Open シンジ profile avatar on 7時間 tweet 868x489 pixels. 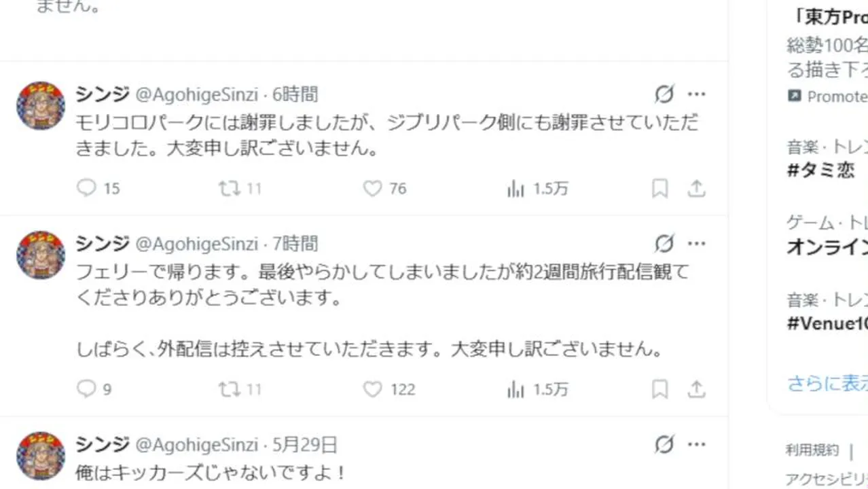pyautogui.click(x=41, y=255)
